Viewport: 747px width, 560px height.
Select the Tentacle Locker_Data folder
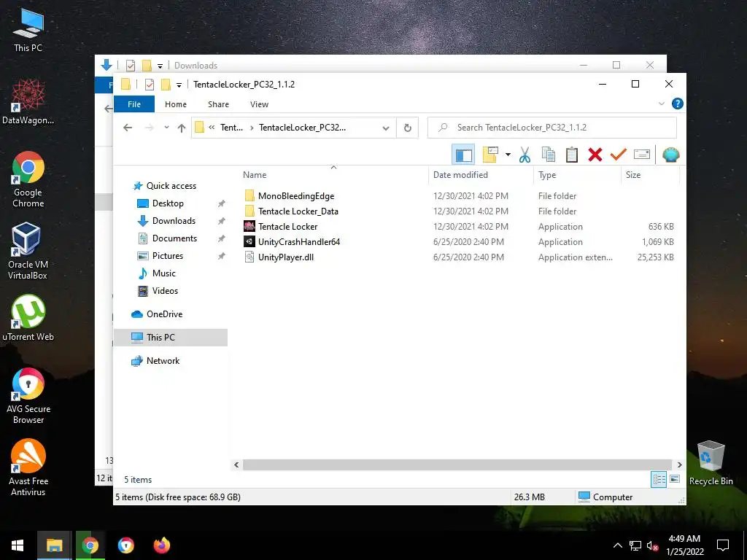pyautogui.click(x=298, y=211)
